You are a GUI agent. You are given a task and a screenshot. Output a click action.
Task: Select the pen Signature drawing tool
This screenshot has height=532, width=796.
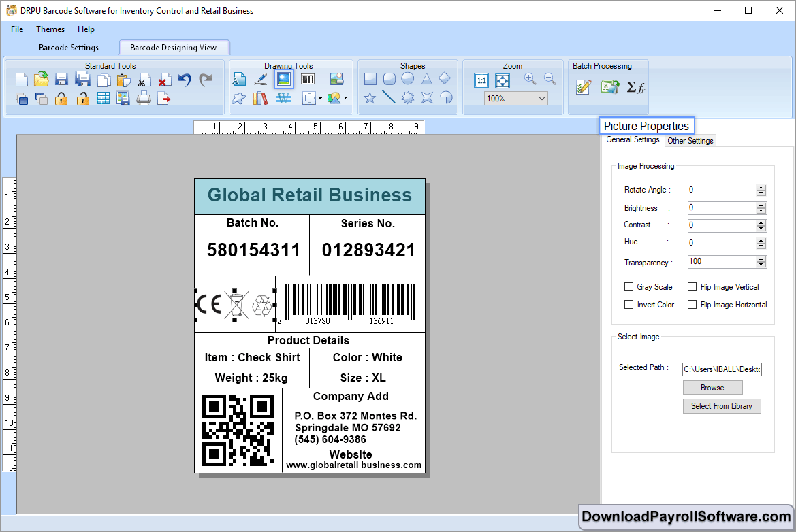pos(261,79)
